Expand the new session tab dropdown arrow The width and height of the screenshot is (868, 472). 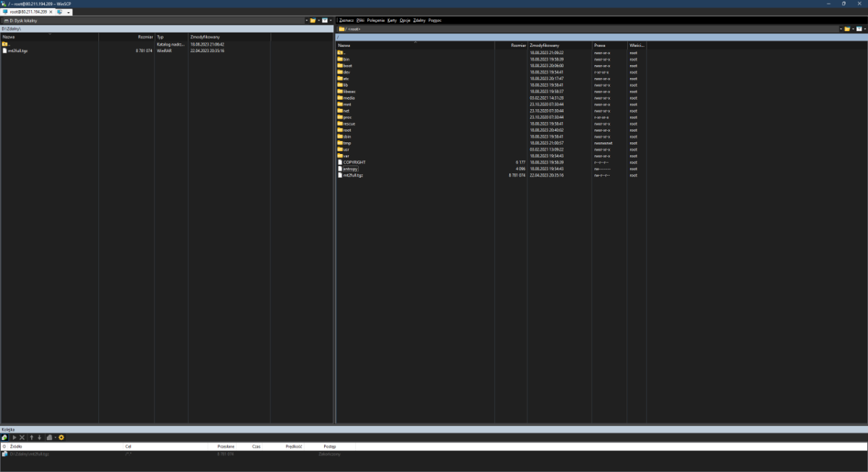coord(68,12)
